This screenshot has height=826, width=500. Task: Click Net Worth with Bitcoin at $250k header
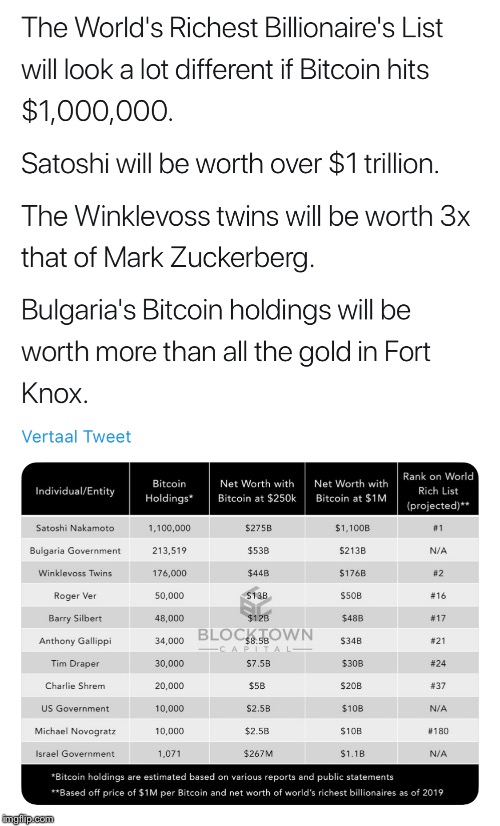(257, 490)
